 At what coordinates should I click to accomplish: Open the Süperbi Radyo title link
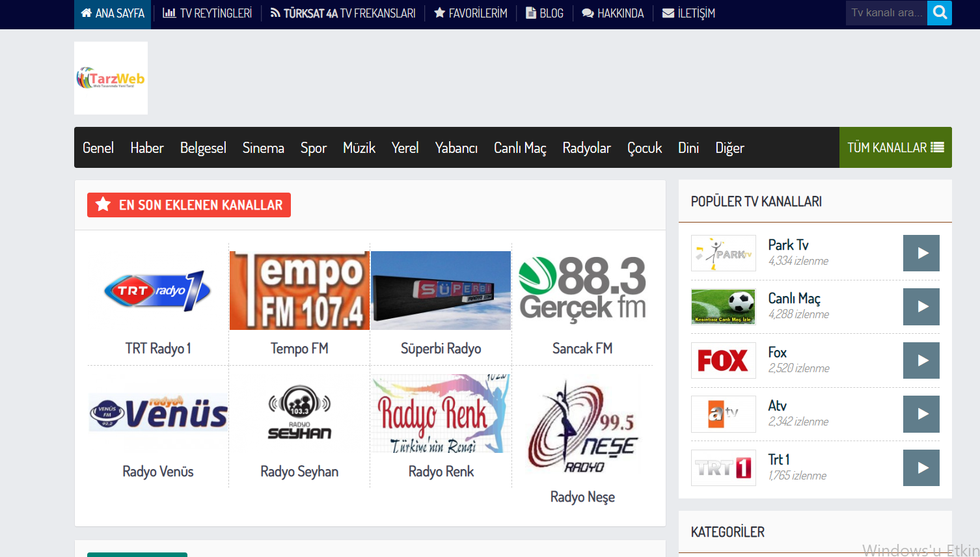click(x=441, y=349)
